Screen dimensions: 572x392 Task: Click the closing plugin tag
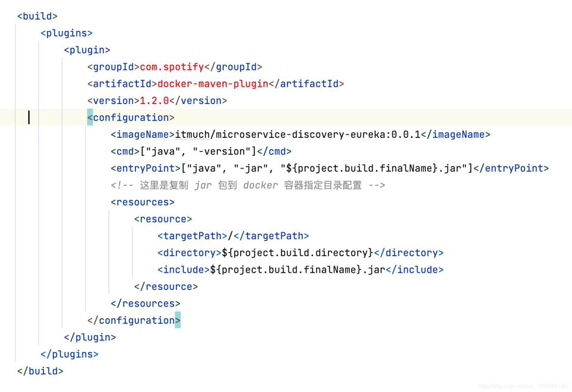(90, 338)
